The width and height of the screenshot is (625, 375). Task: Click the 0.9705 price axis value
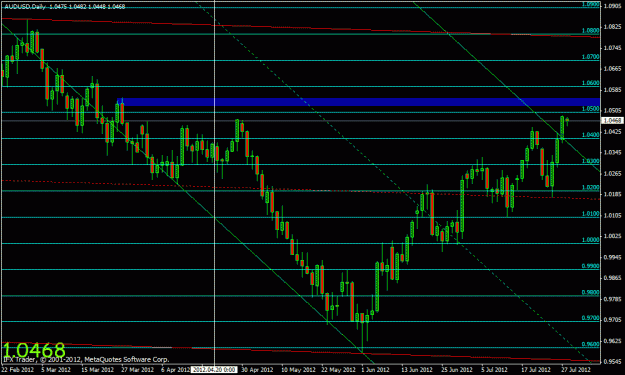point(612,320)
